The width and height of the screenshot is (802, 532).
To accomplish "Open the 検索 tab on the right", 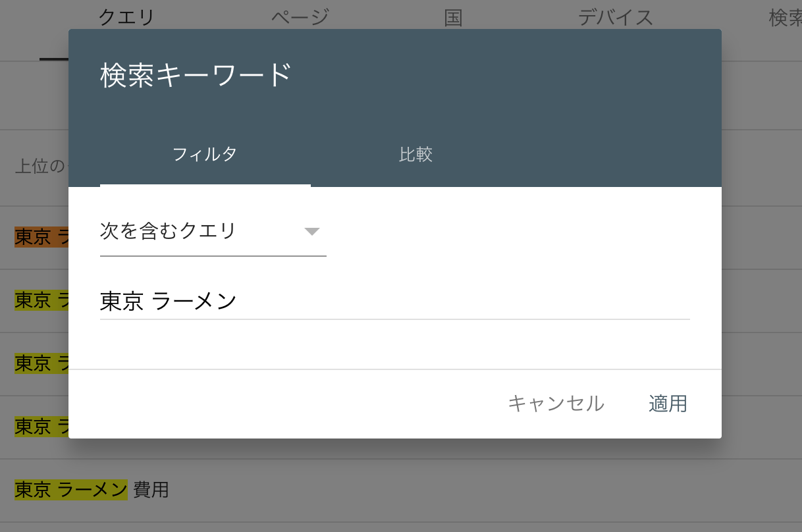I will pyautogui.click(x=788, y=16).
